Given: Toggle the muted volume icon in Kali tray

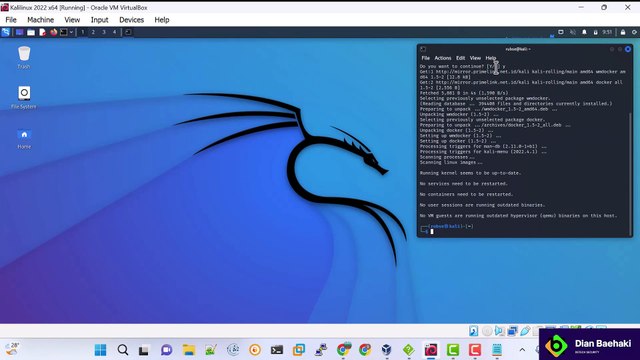Looking at the screenshot, I should point(573,32).
